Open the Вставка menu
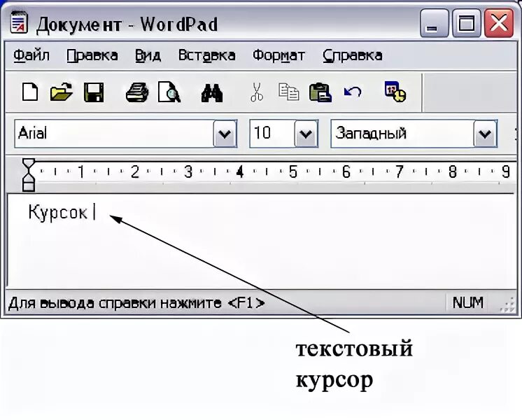This screenshot has height=420, width=522. click(206, 55)
